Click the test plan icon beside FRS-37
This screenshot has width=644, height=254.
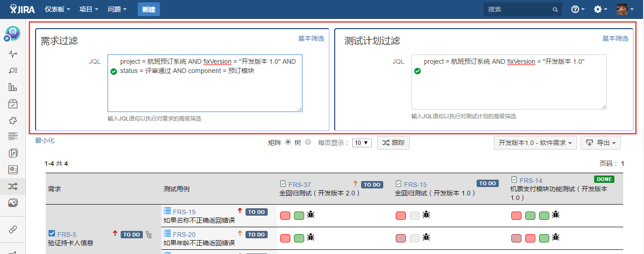tap(283, 184)
